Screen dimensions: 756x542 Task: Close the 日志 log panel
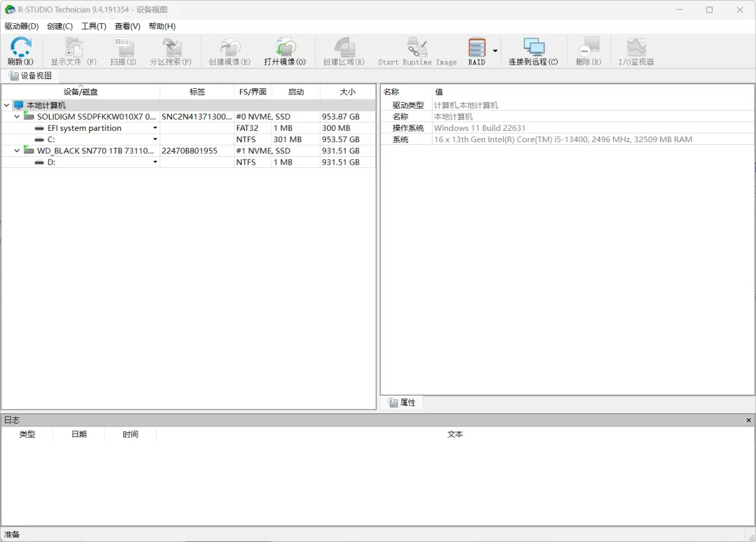748,419
